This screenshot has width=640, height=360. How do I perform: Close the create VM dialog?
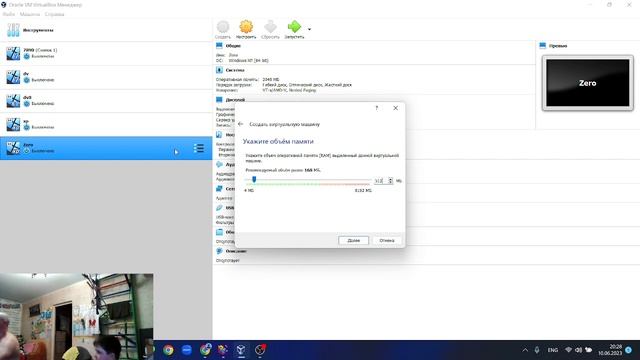395,108
